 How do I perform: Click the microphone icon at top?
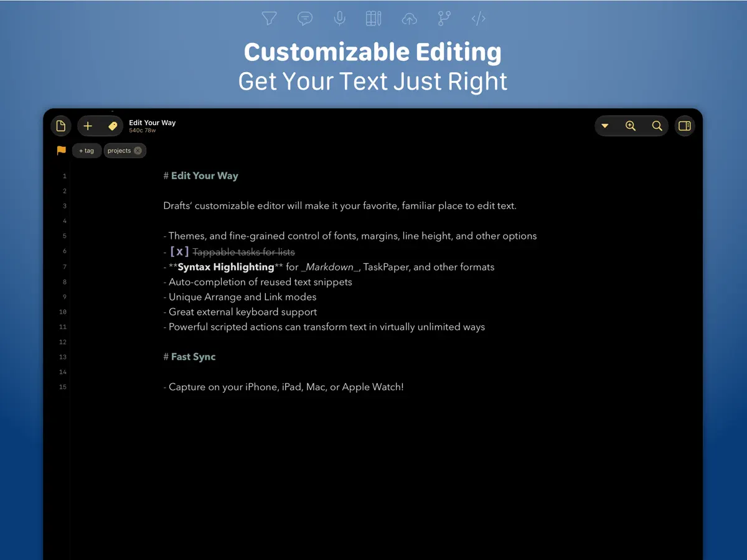pos(339,19)
